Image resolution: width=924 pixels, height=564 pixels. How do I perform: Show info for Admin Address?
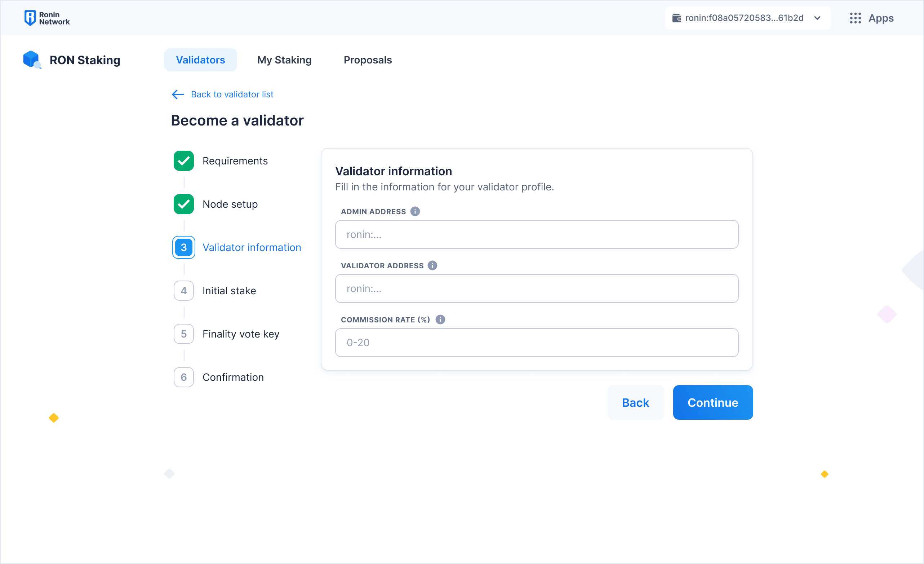[x=415, y=212]
